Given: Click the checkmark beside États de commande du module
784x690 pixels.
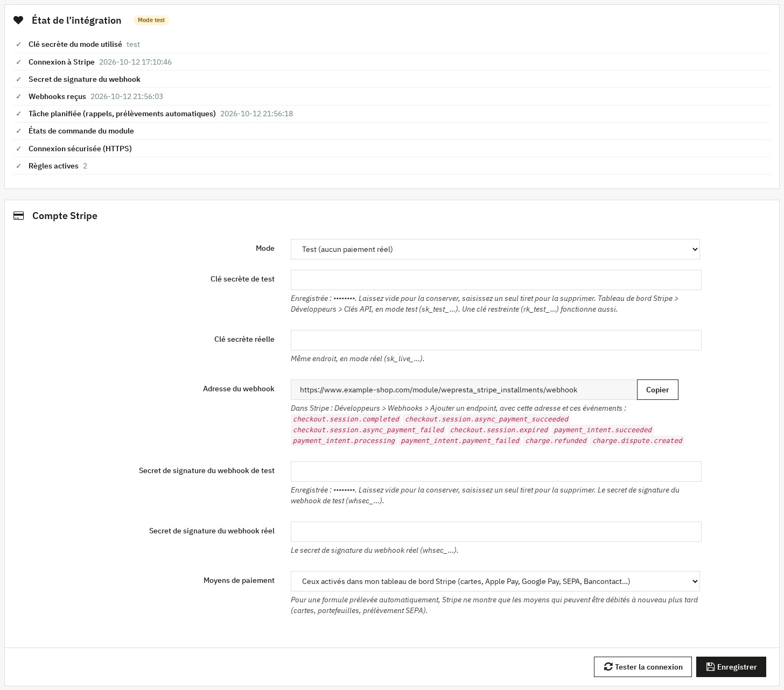Looking at the screenshot, I should click(x=19, y=131).
